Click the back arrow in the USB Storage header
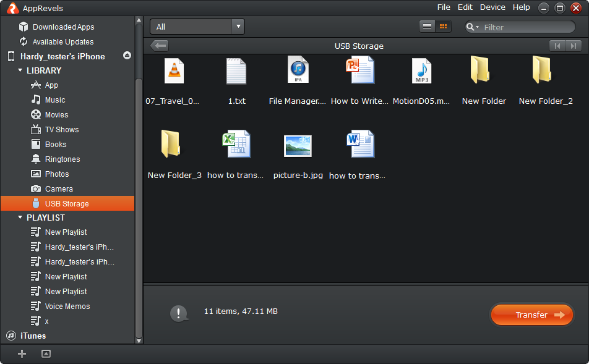This screenshot has height=364, width=589. pyautogui.click(x=160, y=46)
